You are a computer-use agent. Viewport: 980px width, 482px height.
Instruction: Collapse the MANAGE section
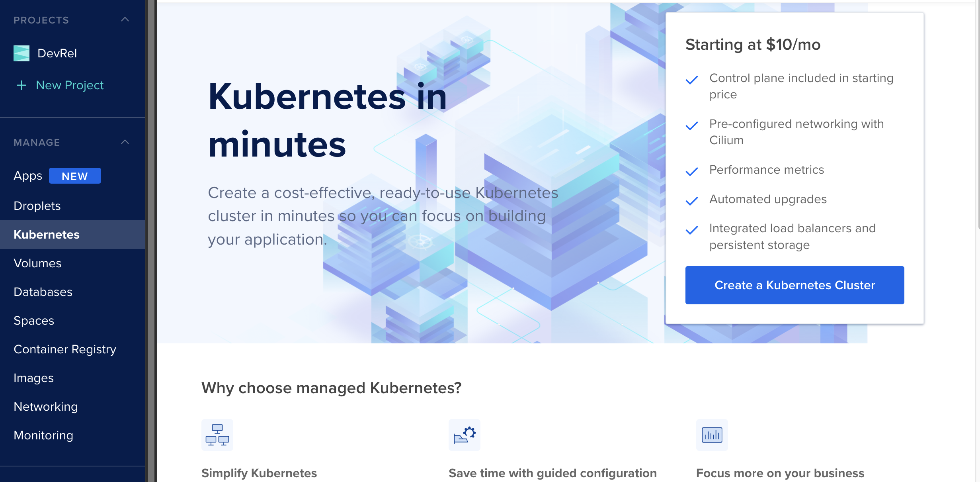tap(125, 142)
